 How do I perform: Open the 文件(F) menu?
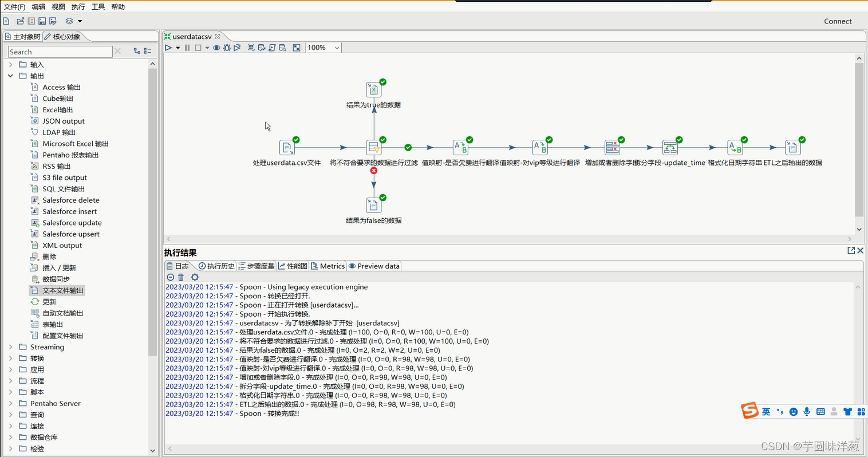coord(14,7)
